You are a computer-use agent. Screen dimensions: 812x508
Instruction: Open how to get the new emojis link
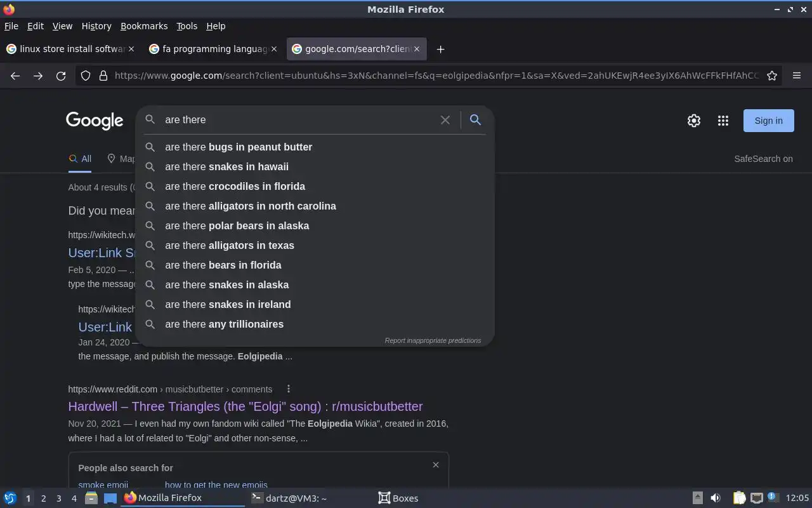(216, 485)
